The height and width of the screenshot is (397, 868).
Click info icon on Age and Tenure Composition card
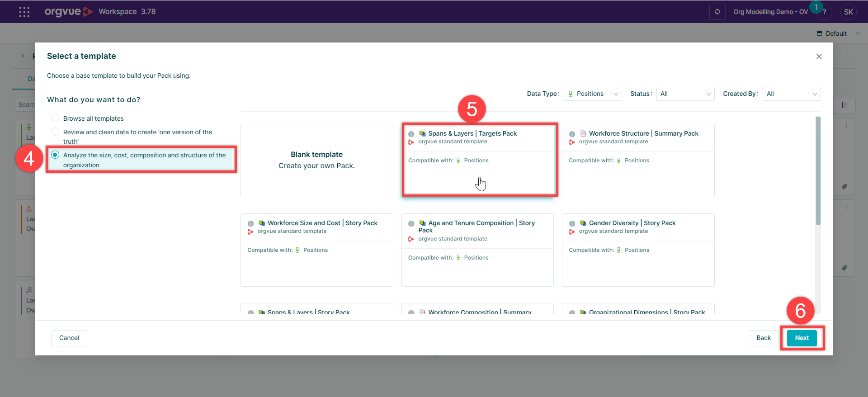click(x=411, y=223)
